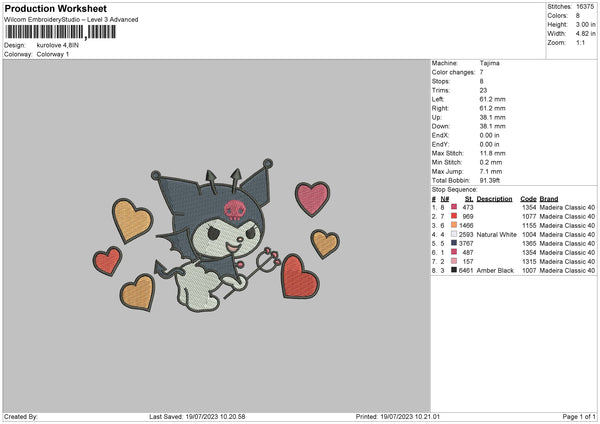Click the thread code '1007'
The height and width of the screenshot is (424, 600).
point(529,271)
